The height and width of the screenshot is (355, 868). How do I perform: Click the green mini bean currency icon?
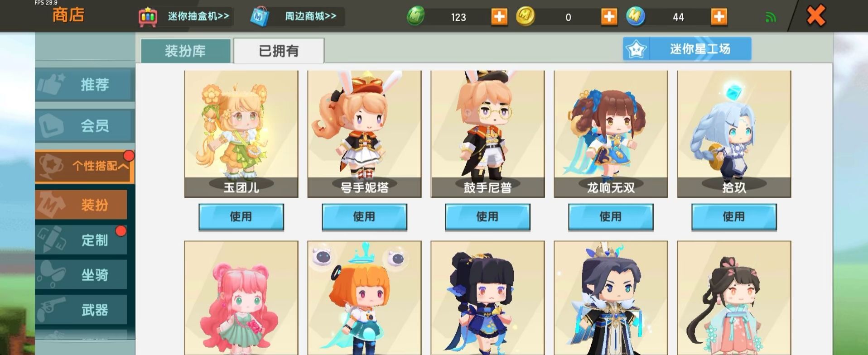click(415, 17)
